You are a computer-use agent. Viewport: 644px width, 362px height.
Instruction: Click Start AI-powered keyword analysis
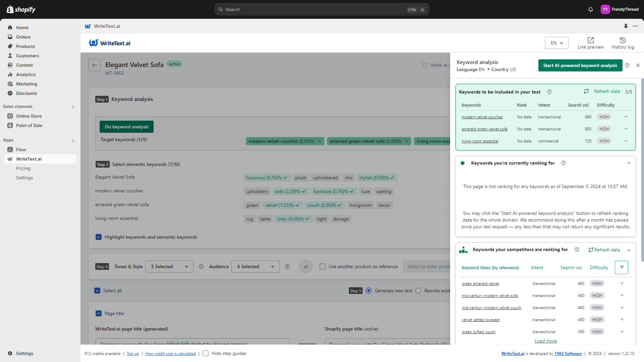(580, 65)
